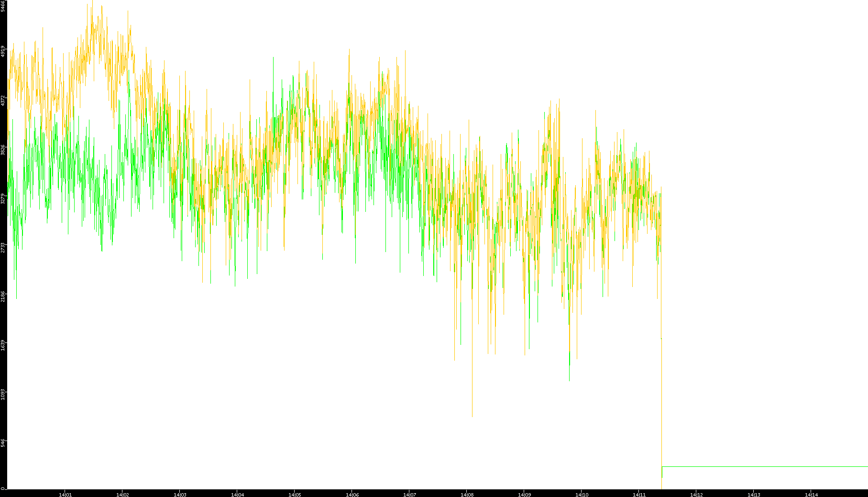868x497 pixels.
Task: Click the 14:07 time axis label
Action: [409, 495]
